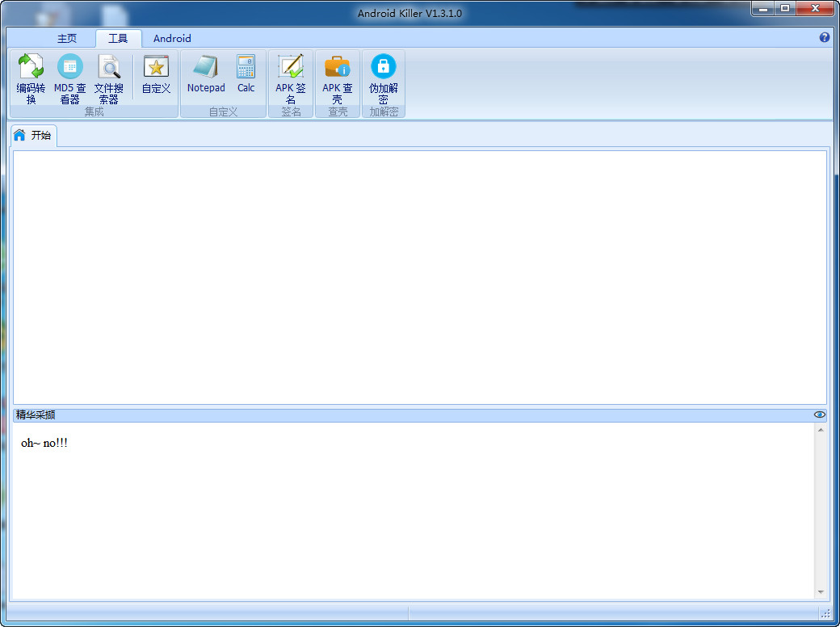Toggle the 精华采撷 panel eye icon
The width and height of the screenshot is (840, 627).
[x=819, y=414]
